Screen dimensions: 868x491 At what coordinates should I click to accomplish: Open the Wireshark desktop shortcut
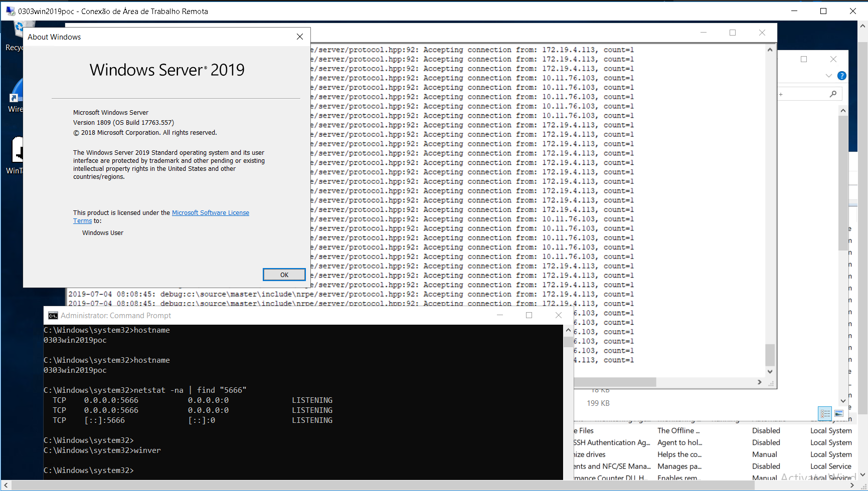[15, 95]
